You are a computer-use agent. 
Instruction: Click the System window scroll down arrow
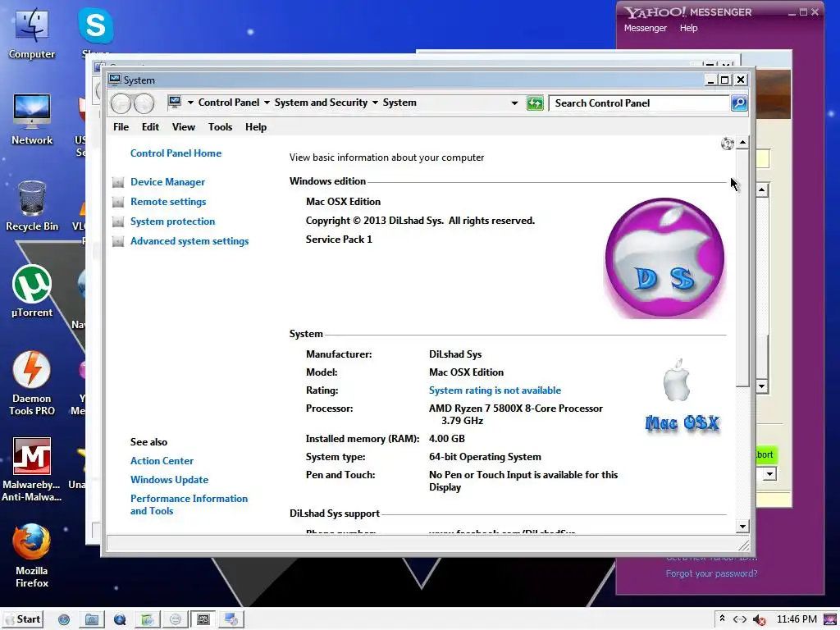[742, 527]
